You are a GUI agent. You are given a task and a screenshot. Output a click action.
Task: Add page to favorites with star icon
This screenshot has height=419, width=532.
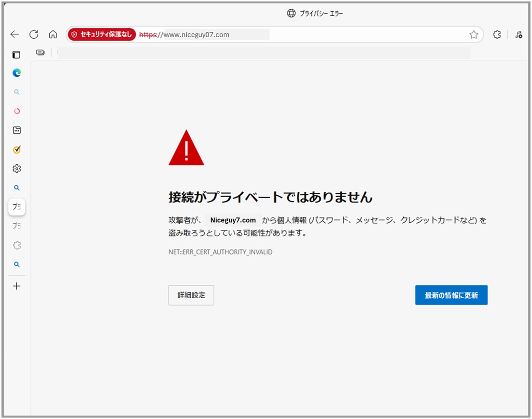(474, 34)
